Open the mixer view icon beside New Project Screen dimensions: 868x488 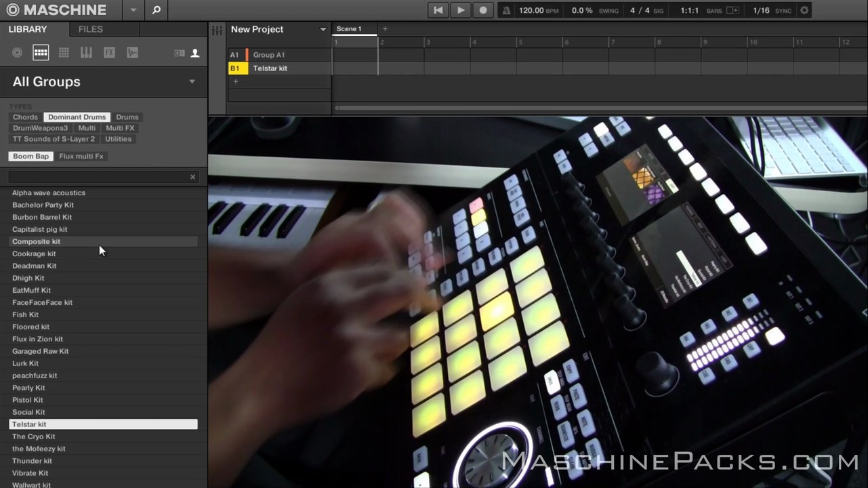pyautogui.click(x=217, y=30)
